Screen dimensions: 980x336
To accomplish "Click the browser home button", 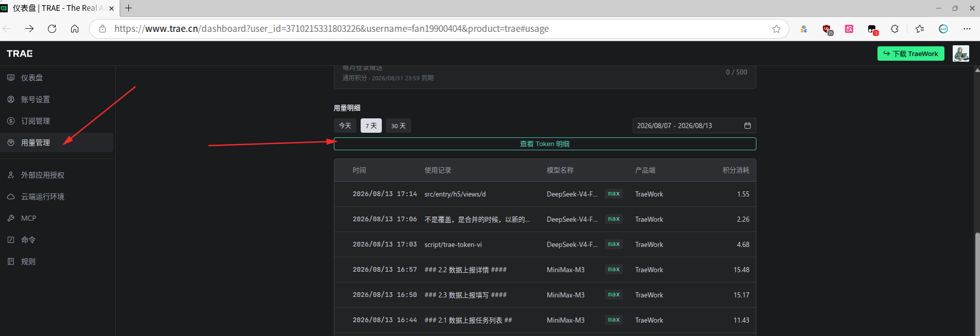I will tap(75, 29).
